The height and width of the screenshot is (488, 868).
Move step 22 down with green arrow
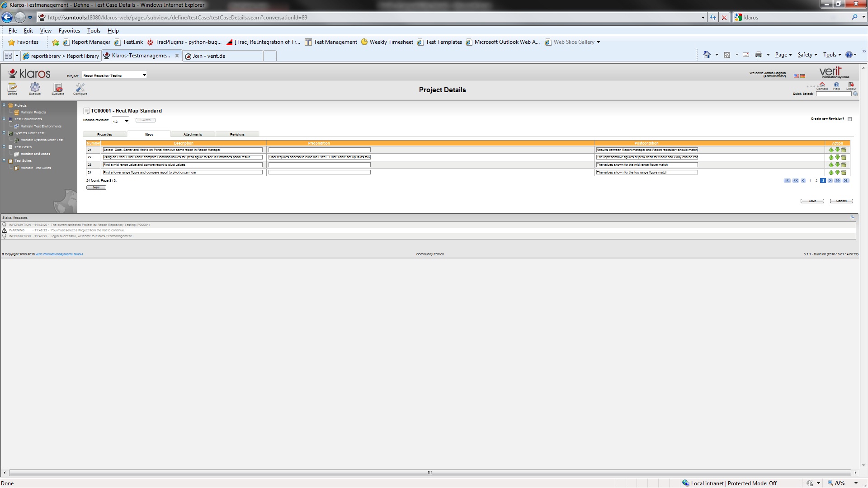tap(837, 157)
